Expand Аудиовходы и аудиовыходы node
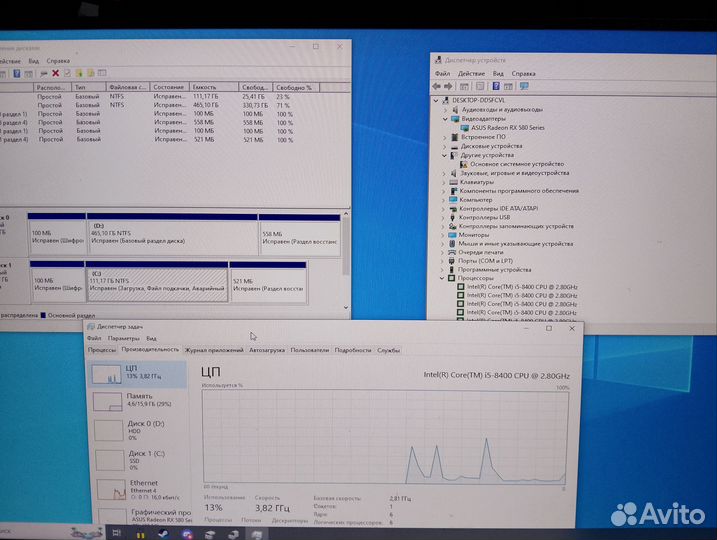The height and width of the screenshot is (540, 717). 445,110
